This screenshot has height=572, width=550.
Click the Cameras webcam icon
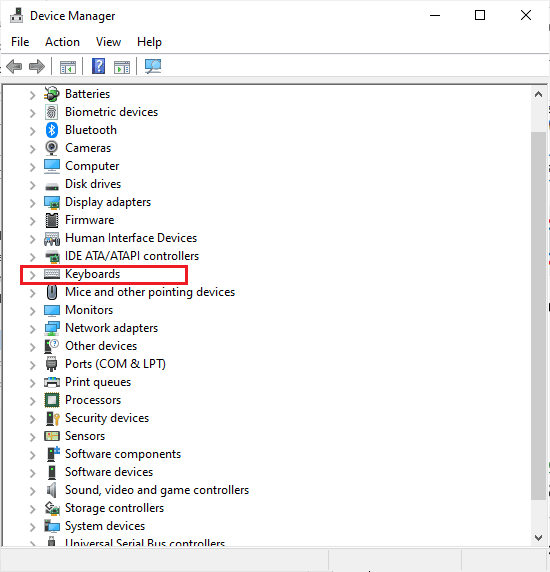pos(51,148)
